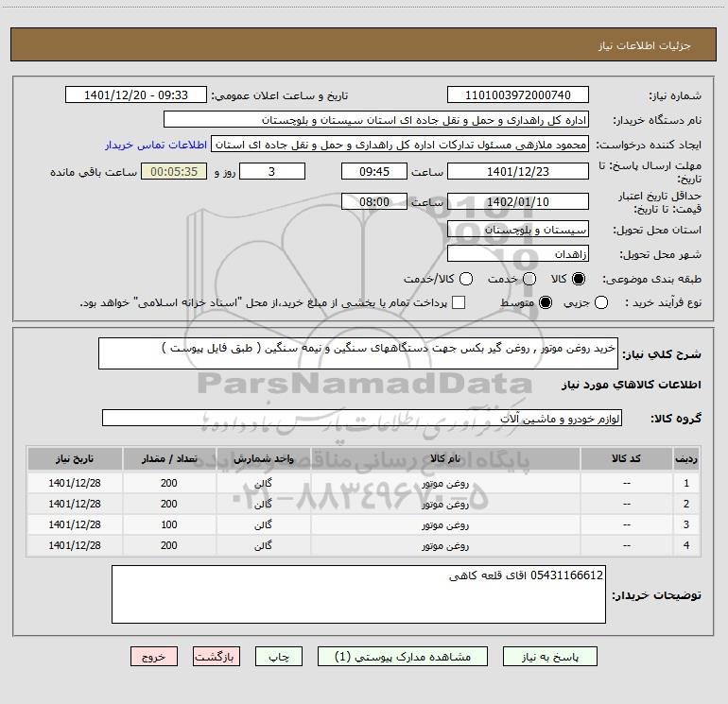Click the 'جزئیات اطلاعات نیاز' header title

coord(644,45)
